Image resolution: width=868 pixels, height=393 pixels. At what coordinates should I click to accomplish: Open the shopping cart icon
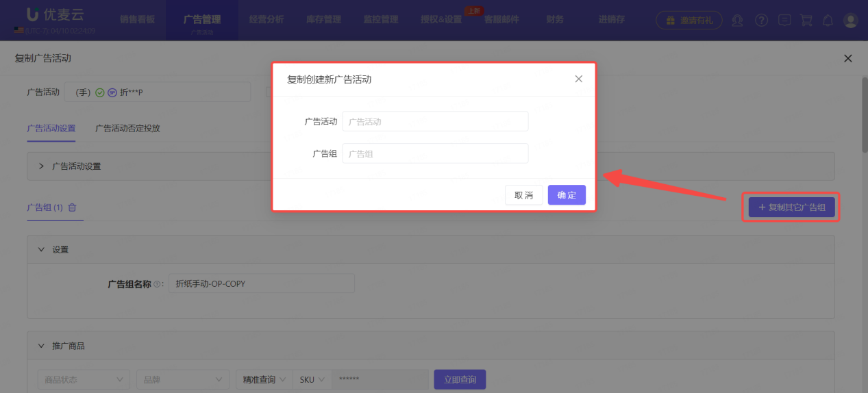tap(806, 21)
